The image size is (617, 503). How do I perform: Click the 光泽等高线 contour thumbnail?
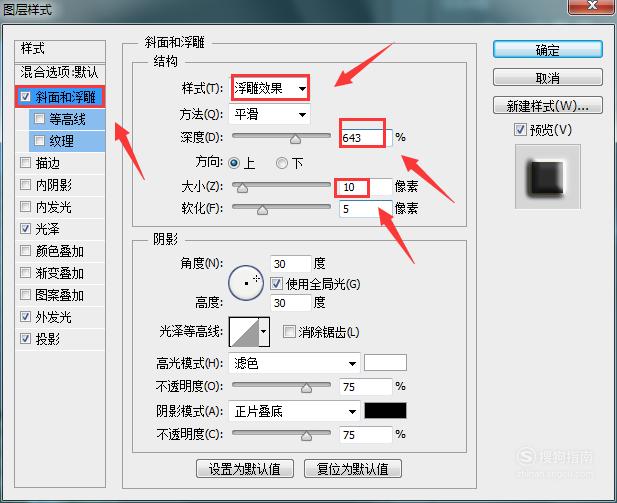click(244, 332)
